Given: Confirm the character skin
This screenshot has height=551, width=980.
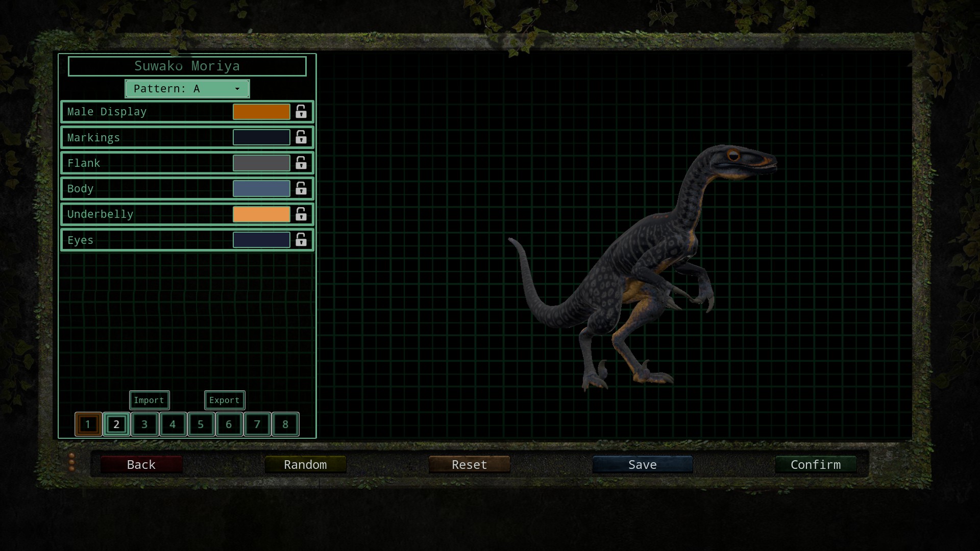Looking at the screenshot, I should click(815, 465).
